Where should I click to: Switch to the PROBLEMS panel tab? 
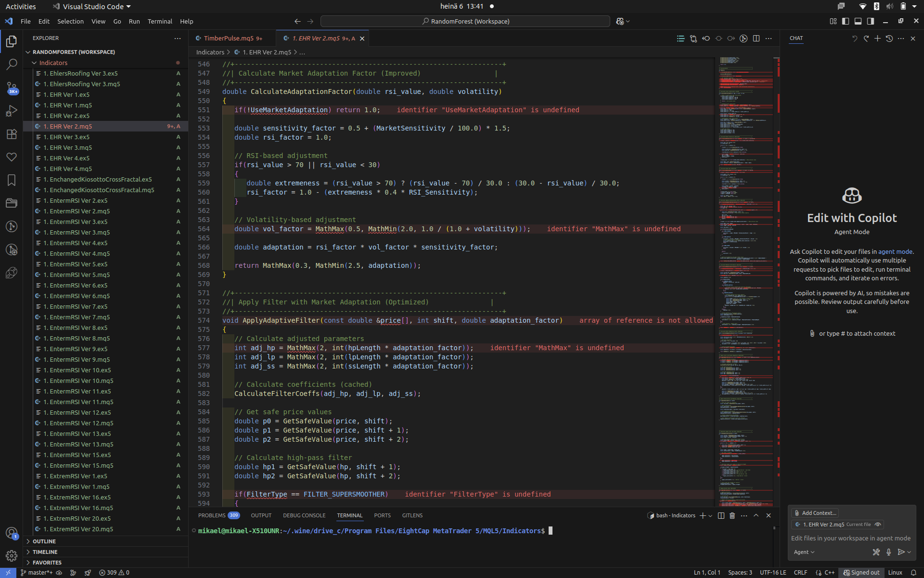point(212,515)
